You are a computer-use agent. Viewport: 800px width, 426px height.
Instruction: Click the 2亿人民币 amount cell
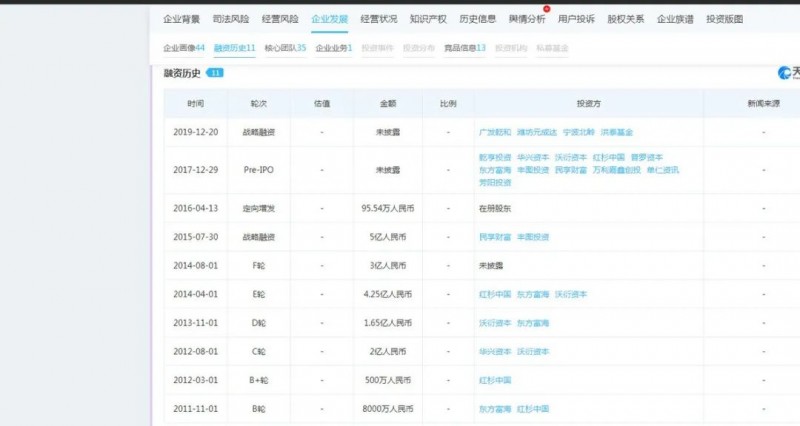pos(388,352)
